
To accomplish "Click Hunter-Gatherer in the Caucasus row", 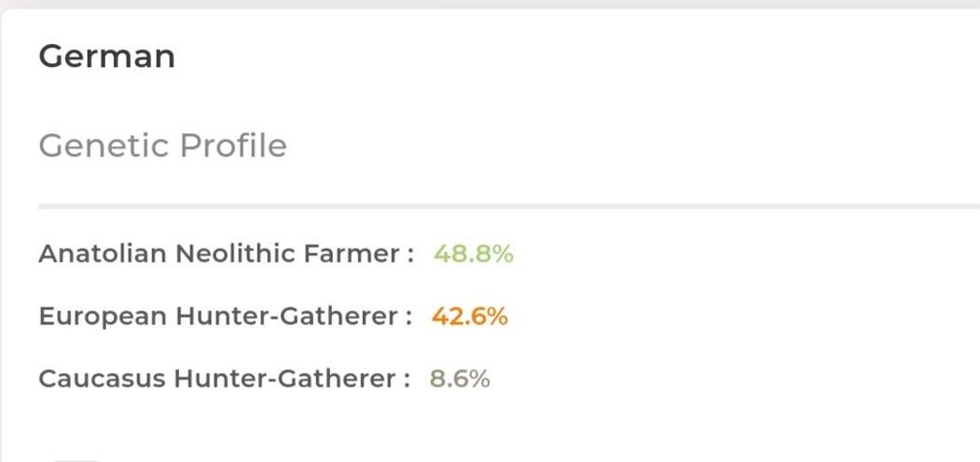I will click(284, 379).
